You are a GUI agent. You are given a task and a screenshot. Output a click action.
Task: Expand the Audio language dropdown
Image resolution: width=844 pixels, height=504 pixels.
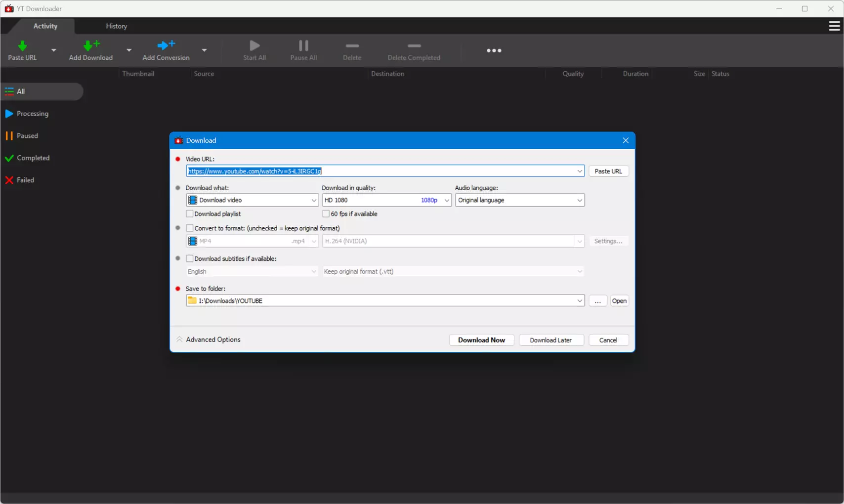click(520, 200)
